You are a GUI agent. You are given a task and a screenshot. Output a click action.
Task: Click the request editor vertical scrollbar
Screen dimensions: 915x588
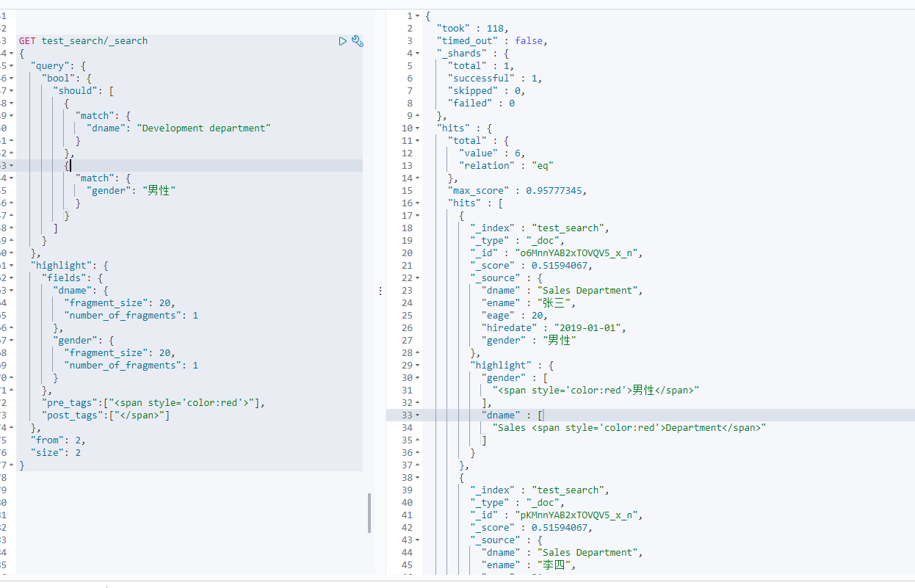pos(369,512)
